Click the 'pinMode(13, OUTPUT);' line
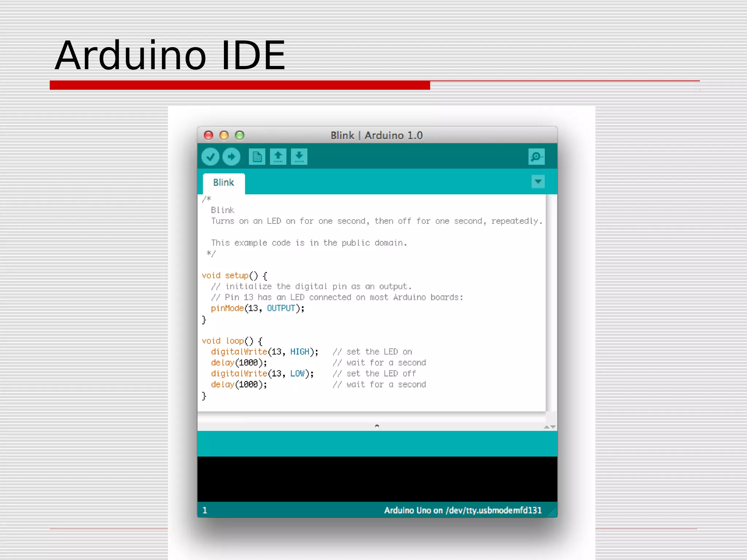This screenshot has height=560, width=747. click(258, 308)
